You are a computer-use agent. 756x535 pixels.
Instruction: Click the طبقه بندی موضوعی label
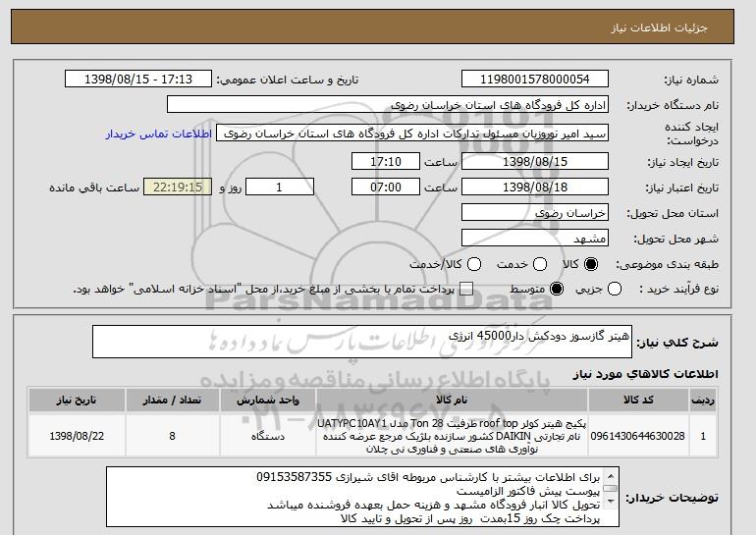click(668, 264)
